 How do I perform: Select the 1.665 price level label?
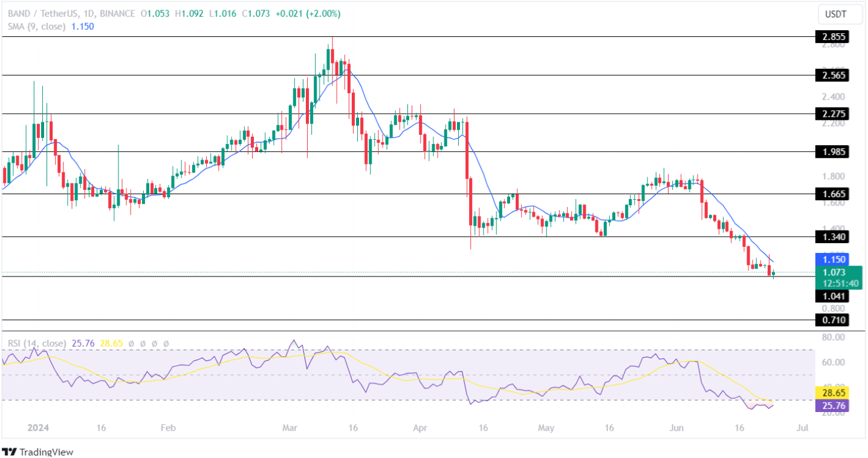click(832, 194)
